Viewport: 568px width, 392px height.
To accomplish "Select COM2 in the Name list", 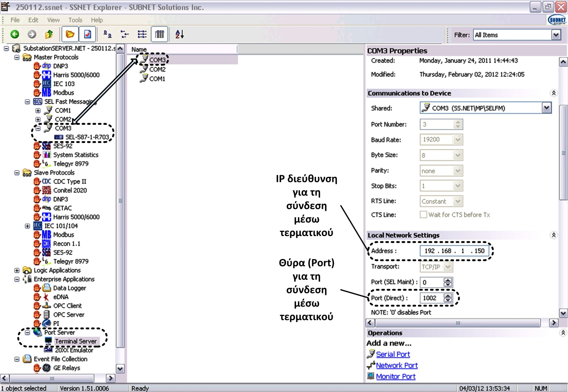I will pos(158,69).
